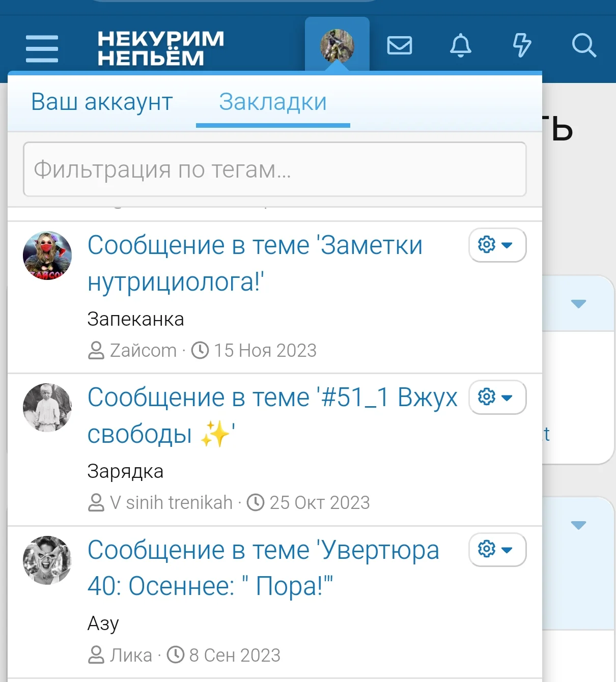Switch to the 'Ваш аккаунт' tab

click(102, 102)
